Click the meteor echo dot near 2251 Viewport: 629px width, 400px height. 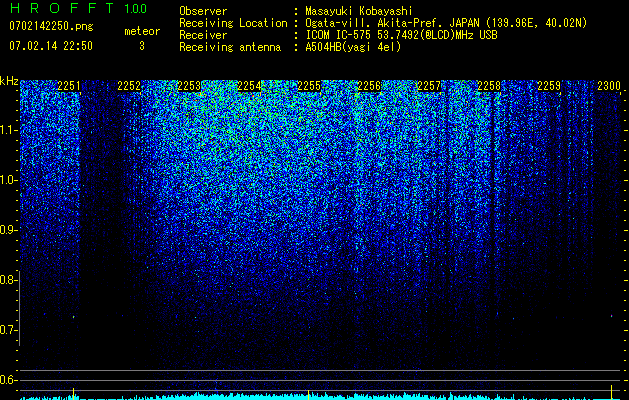[x=74, y=317]
